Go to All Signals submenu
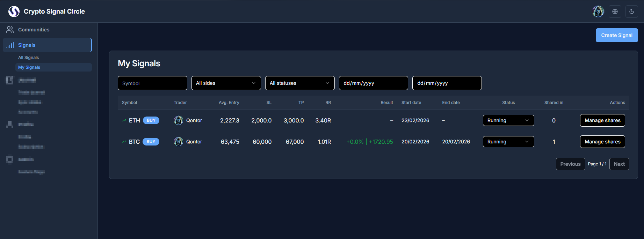The image size is (644, 239). coord(29,58)
